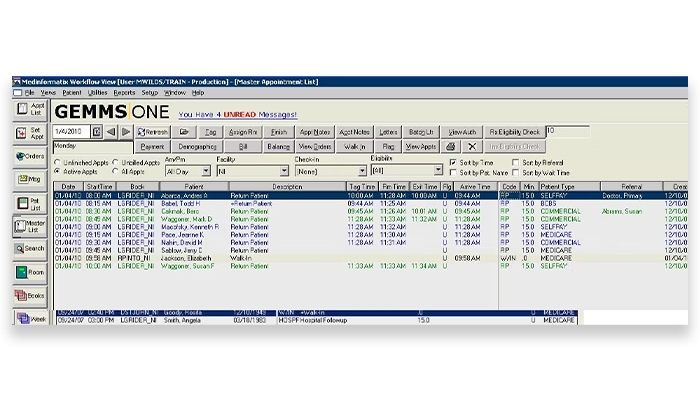Toggle Sort by Time checkbox
The image size is (700, 400).
[453, 162]
